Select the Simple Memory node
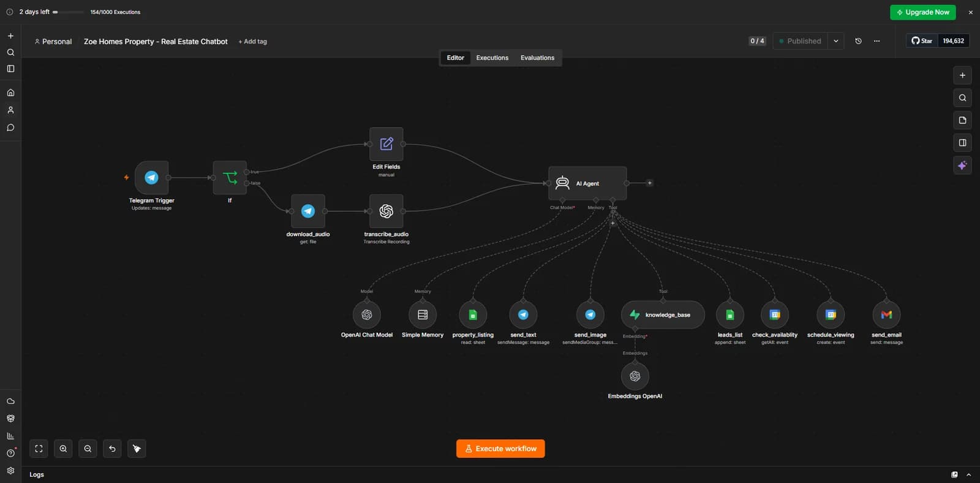Viewport: 980px width, 483px height. click(423, 314)
